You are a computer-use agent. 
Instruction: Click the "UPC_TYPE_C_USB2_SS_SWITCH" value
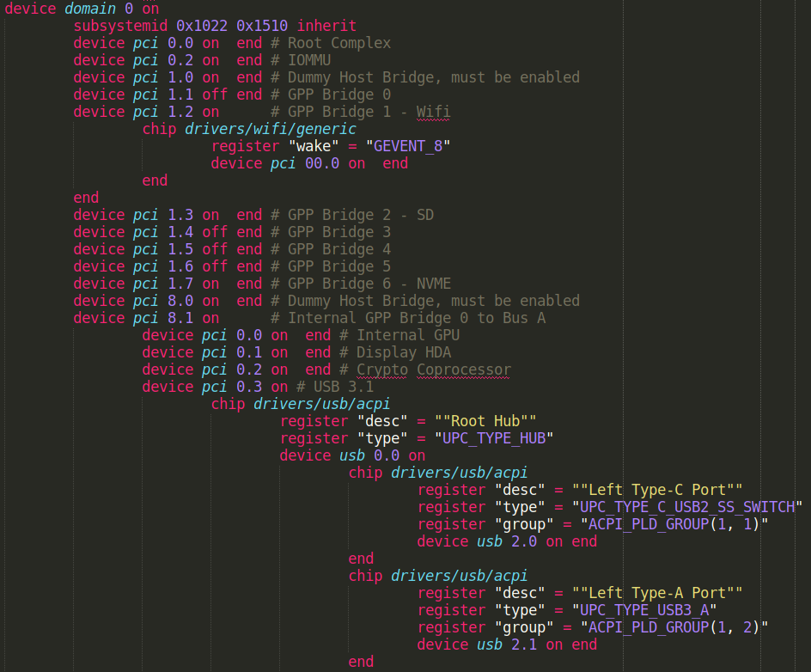687,507
